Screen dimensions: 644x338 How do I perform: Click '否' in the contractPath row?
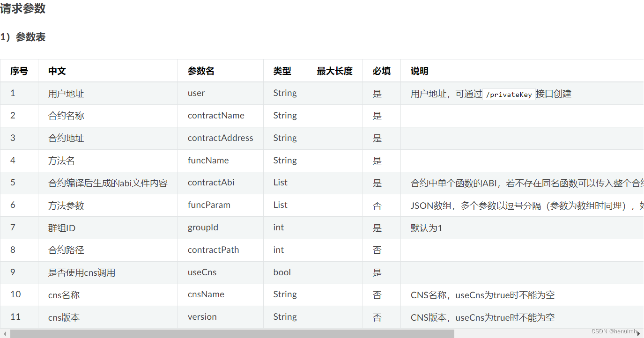tap(377, 250)
